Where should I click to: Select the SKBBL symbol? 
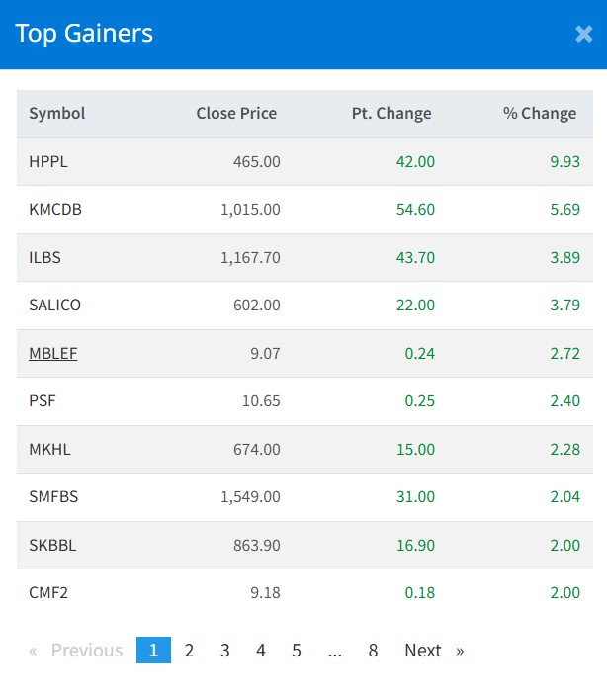coord(52,545)
